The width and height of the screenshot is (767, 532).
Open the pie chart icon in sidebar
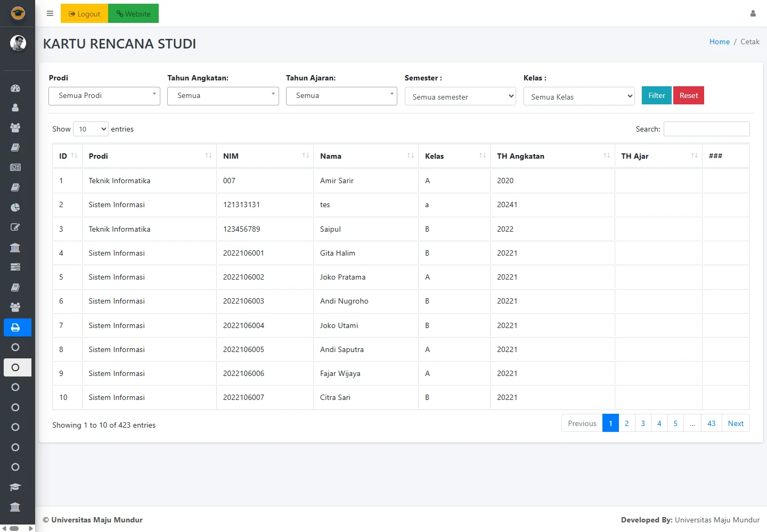pyautogui.click(x=15, y=207)
